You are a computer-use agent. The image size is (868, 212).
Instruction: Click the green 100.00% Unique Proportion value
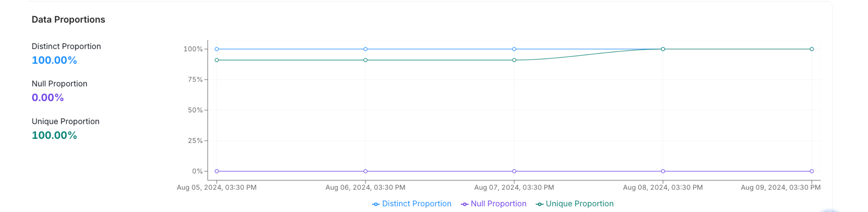pyautogui.click(x=54, y=135)
